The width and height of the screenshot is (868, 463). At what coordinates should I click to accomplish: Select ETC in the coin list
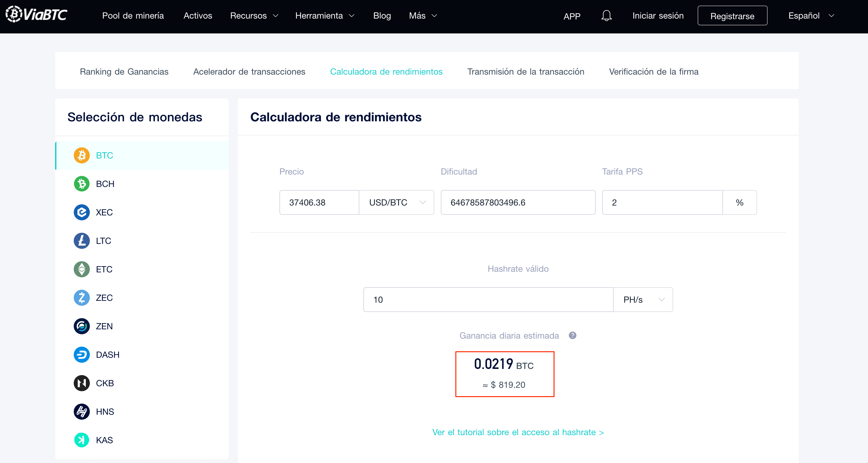click(142, 269)
